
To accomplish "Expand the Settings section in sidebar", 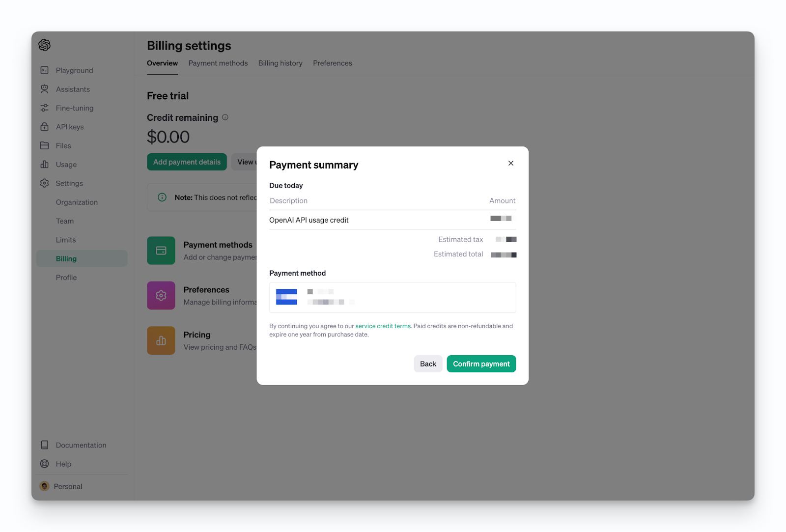I will 69,183.
